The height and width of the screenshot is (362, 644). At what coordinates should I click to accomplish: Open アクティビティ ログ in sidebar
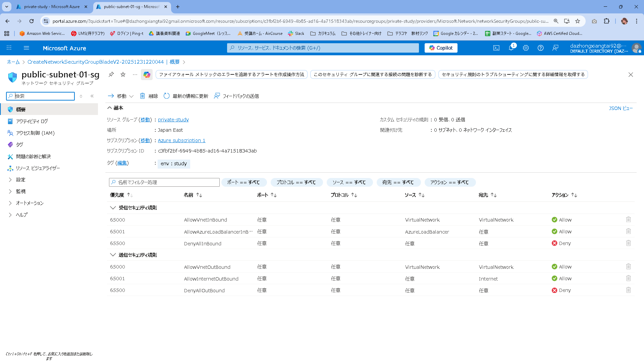click(32, 121)
